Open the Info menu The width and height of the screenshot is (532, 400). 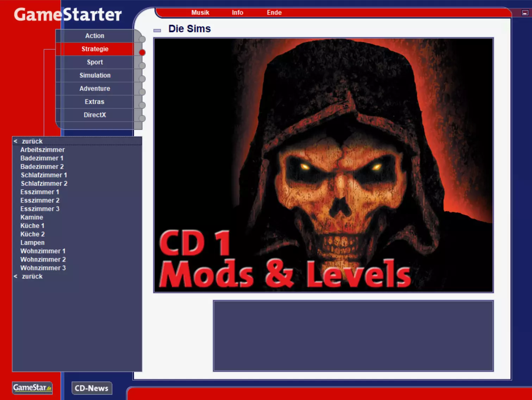click(x=237, y=13)
